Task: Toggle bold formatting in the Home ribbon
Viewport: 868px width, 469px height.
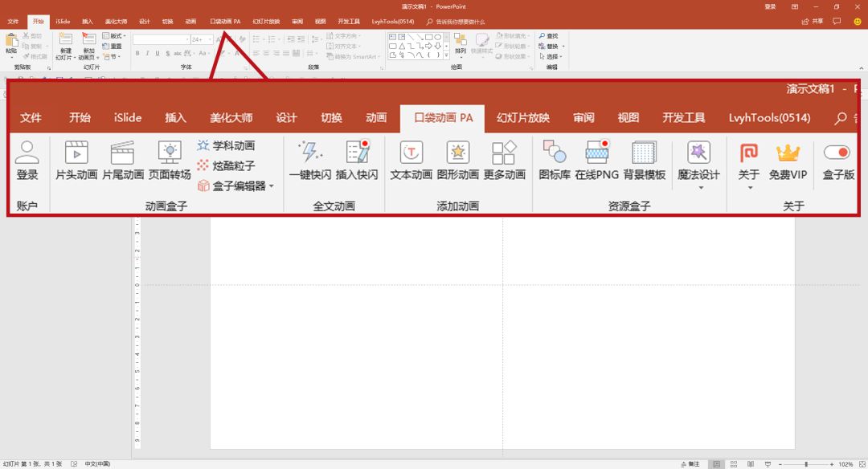Action: coord(137,53)
